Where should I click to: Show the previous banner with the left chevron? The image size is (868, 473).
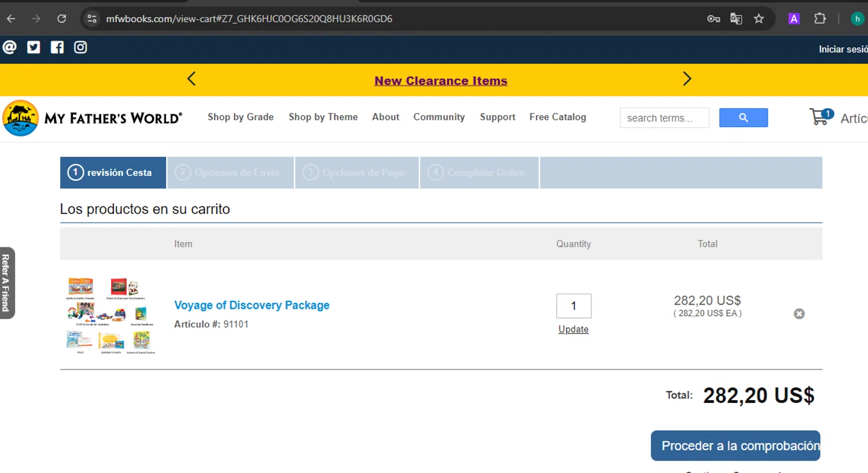(192, 79)
